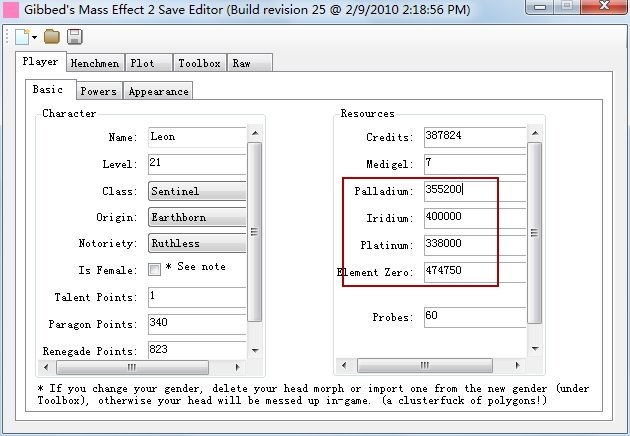The image size is (630, 436).
Task: Open the Appearance sub-tab
Action: (x=157, y=91)
